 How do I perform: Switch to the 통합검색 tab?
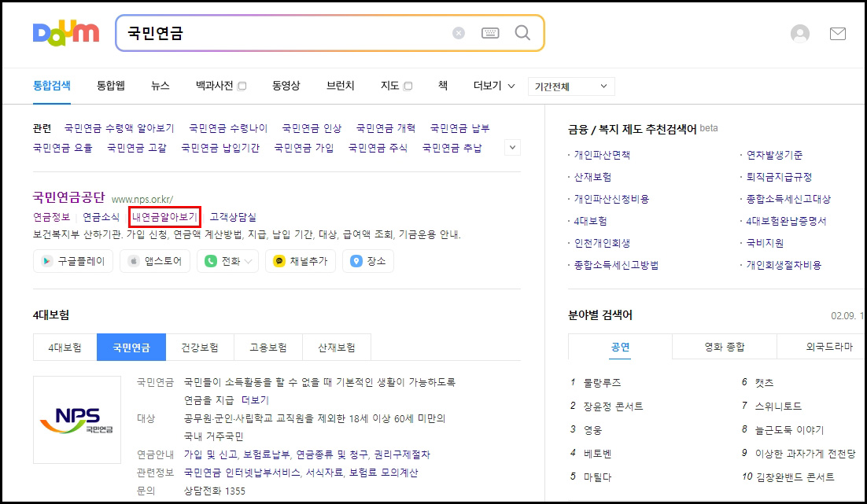(51, 86)
